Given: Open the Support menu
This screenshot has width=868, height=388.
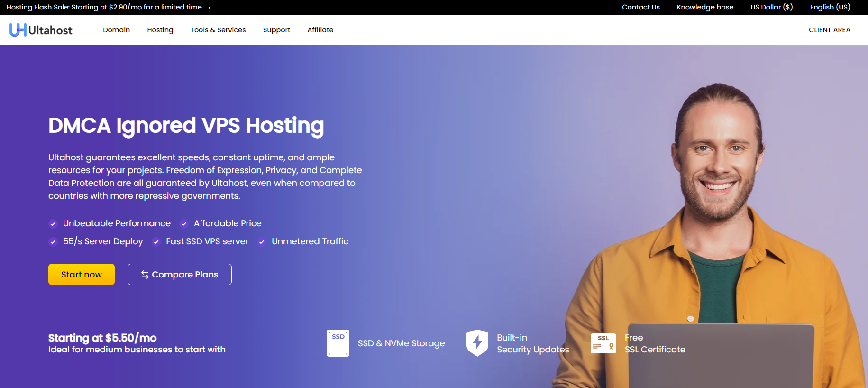Looking at the screenshot, I should (276, 30).
